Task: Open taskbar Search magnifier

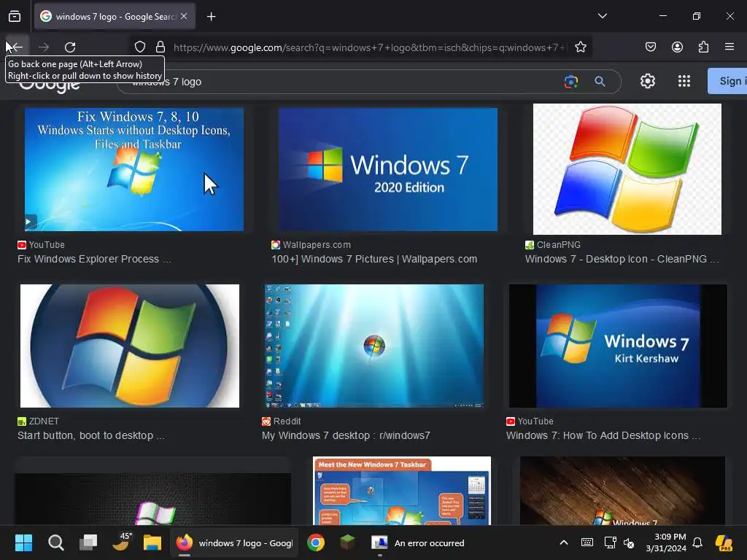Action: [56, 542]
